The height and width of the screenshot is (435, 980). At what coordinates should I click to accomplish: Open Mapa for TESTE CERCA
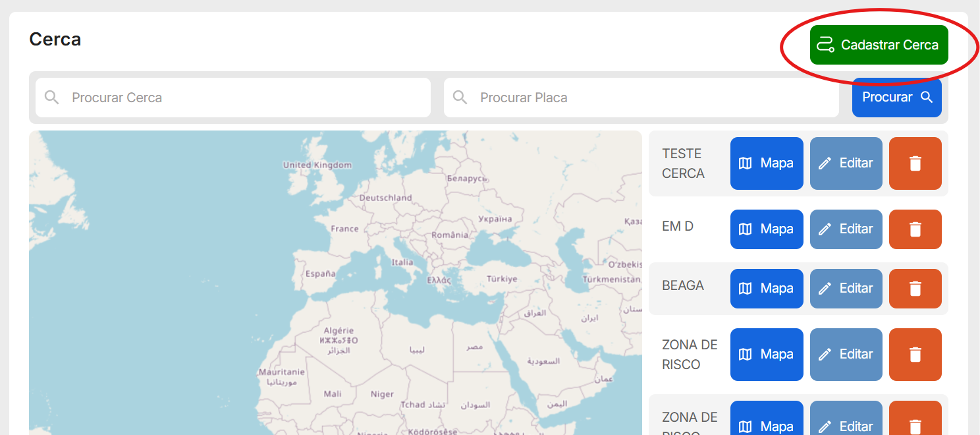coord(767,163)
